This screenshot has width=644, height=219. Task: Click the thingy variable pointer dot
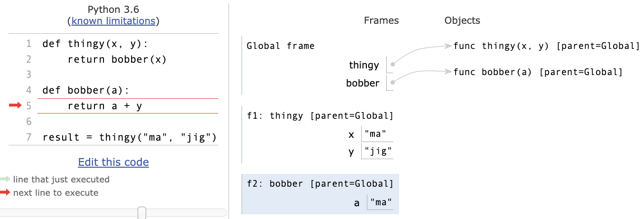coord(392,64)
